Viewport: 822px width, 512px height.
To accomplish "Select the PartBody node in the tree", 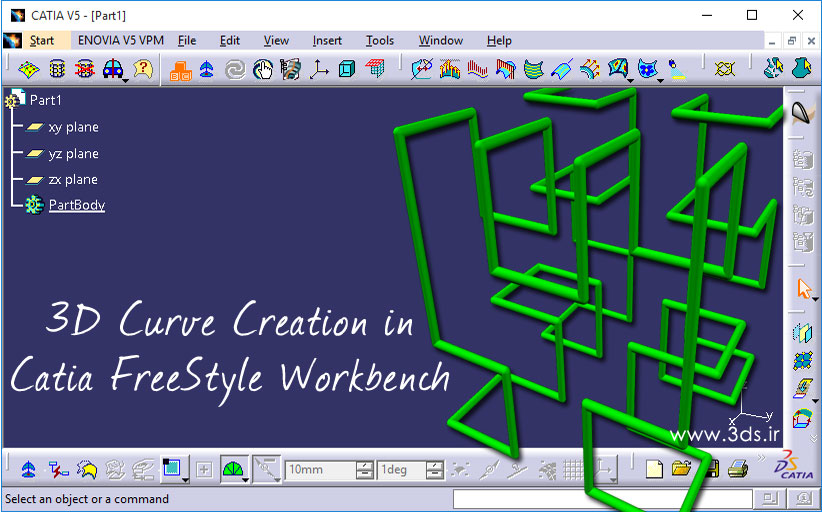I will click(x=77, y=205).
